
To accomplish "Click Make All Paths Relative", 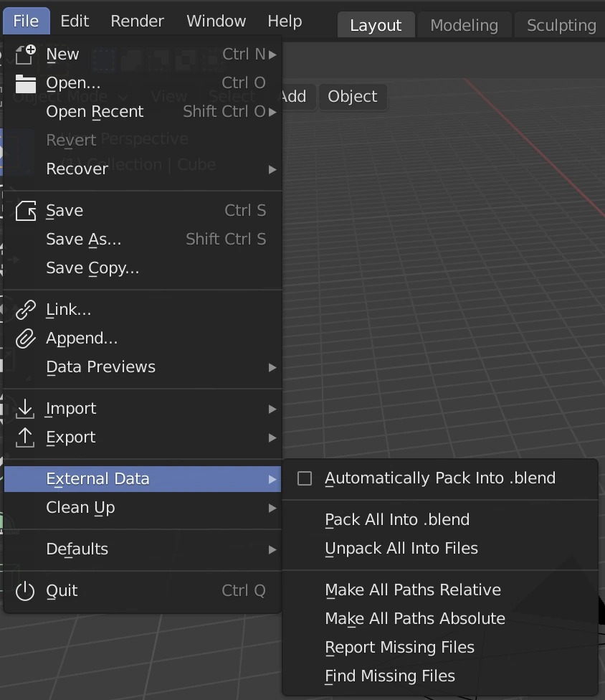I will point(412,590).
